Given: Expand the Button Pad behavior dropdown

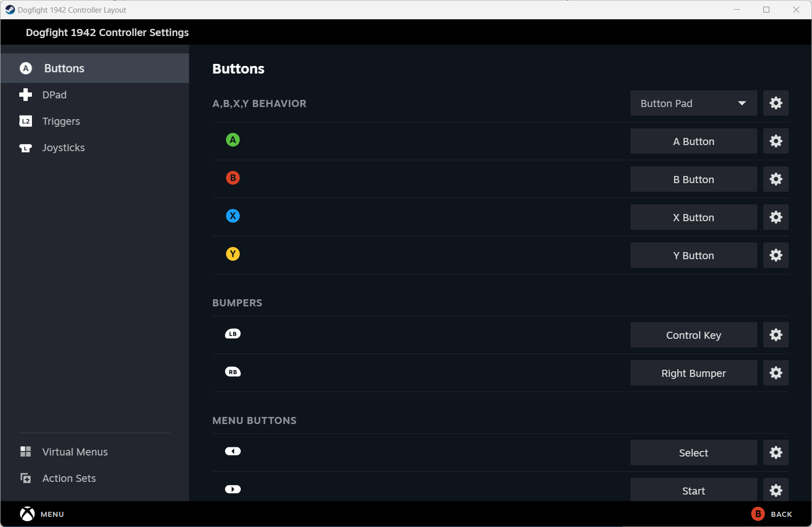Looking at the screenshot, I should tap(693, 103).
